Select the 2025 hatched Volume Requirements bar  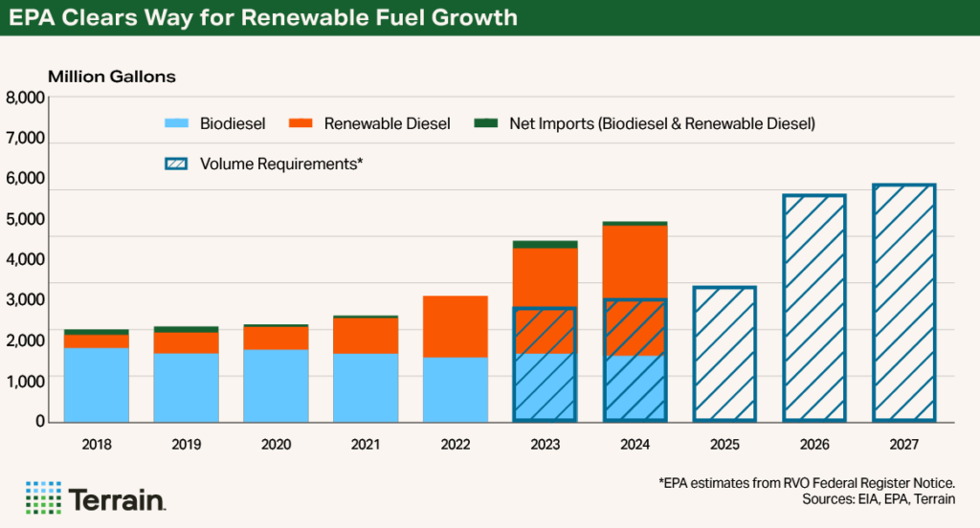click(724, 354)
